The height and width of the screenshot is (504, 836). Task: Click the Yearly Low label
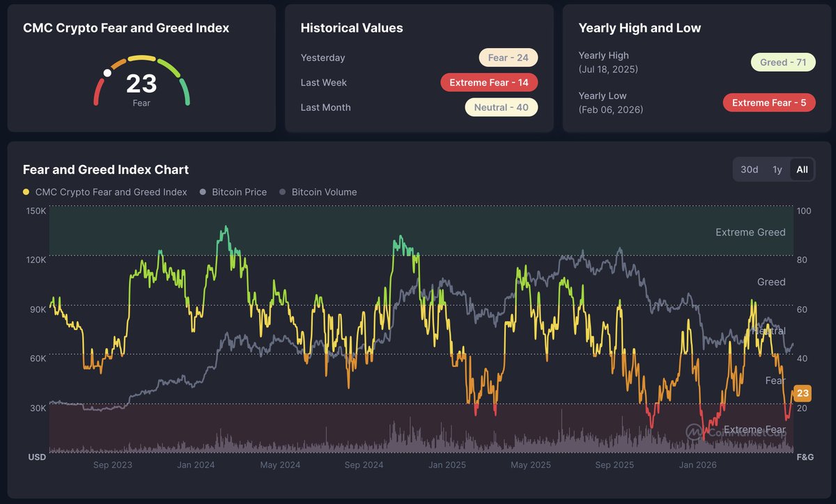(x=602, y=96)
